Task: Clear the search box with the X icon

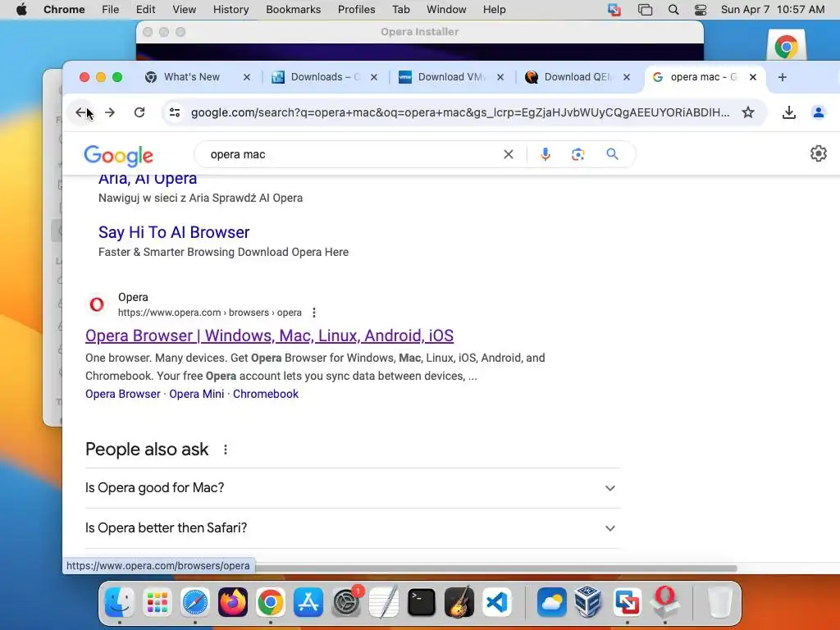Action: [x=509, y=154]
